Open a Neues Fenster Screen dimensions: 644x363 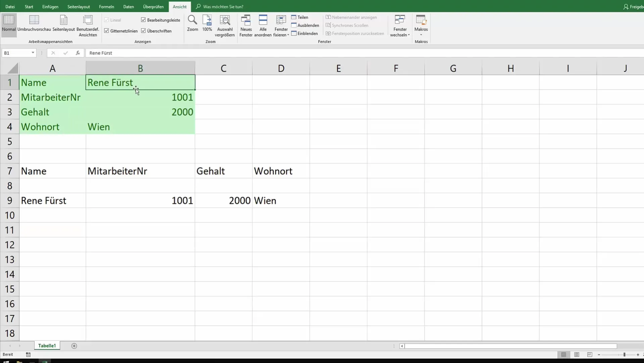click(246, 26)
